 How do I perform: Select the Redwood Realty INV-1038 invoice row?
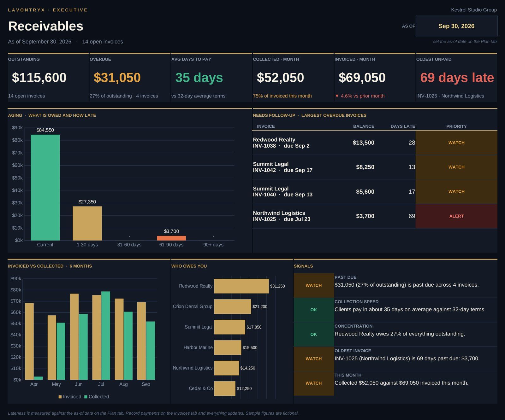point(375,143)
